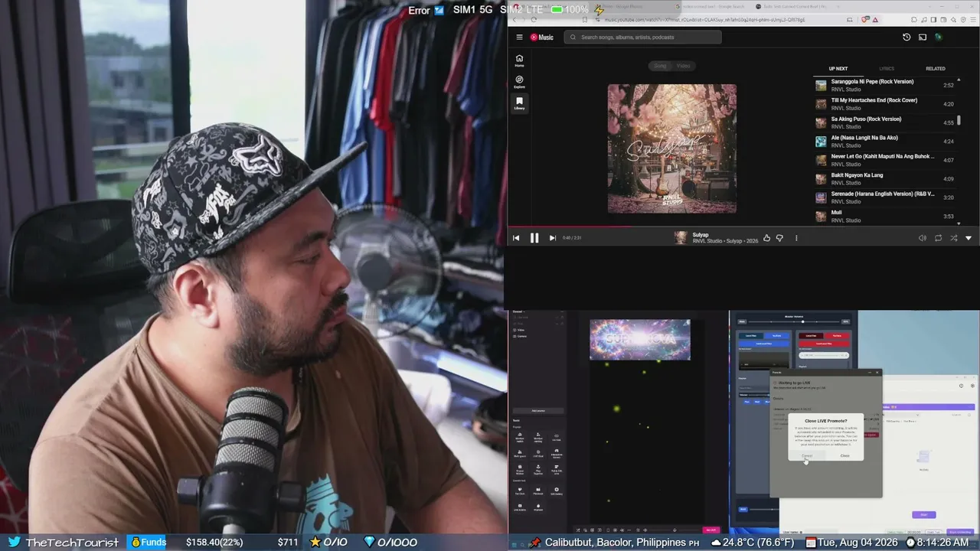
Task: Adjust the Master Volume slider
Action: pyautogui.click(x=793, y=321)
